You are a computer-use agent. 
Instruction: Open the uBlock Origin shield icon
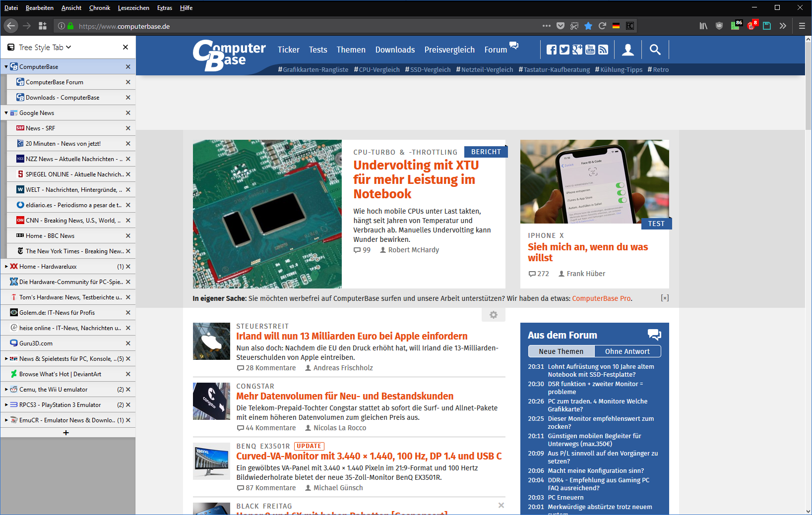[x=719, y=26]
